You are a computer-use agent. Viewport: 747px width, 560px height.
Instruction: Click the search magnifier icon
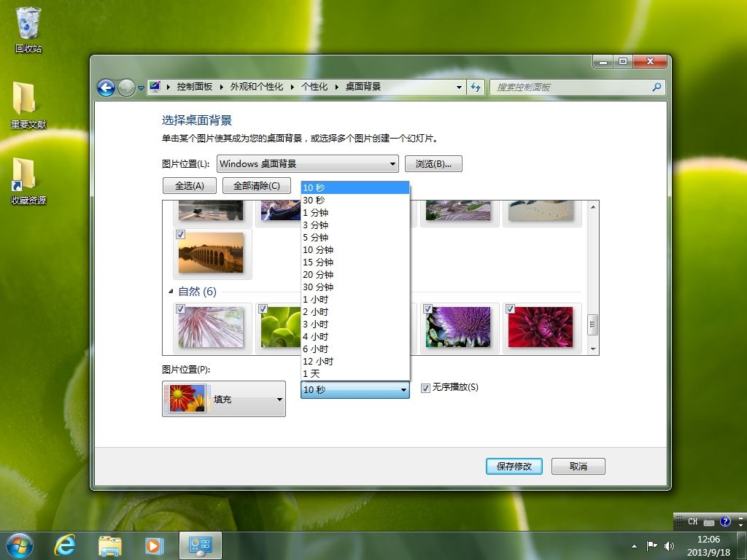click(657, 87)
